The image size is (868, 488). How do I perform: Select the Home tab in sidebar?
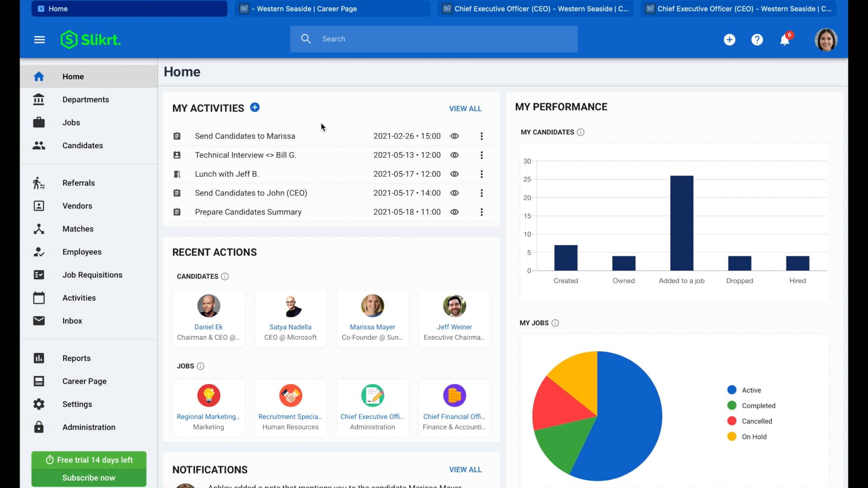tap(73, 76)
